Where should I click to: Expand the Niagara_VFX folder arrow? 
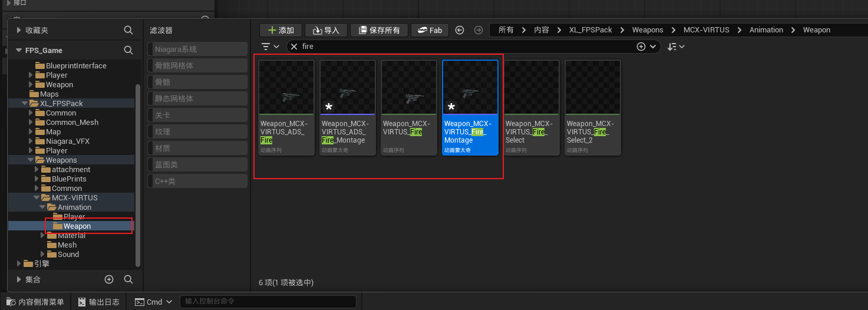(x=31, y=141)
